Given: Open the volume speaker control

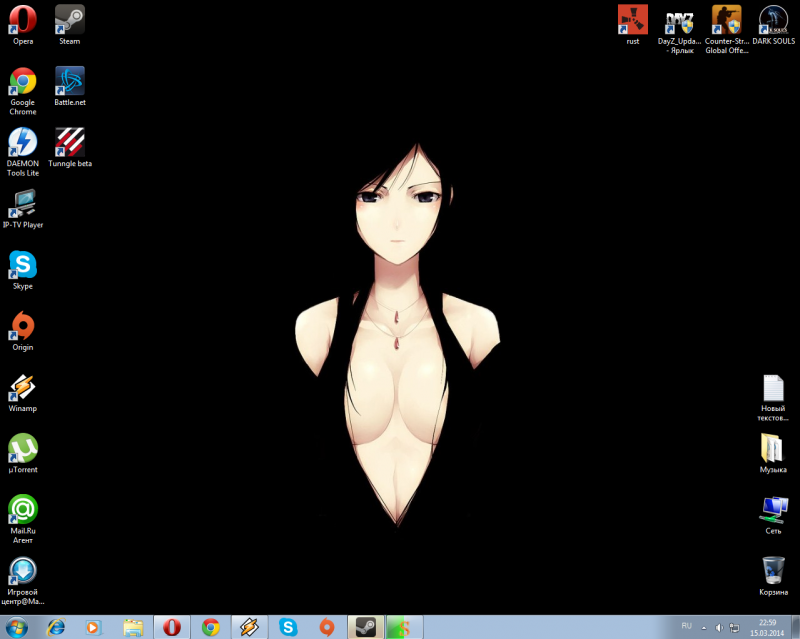Looking at the screenshot, I should [719, 628].
